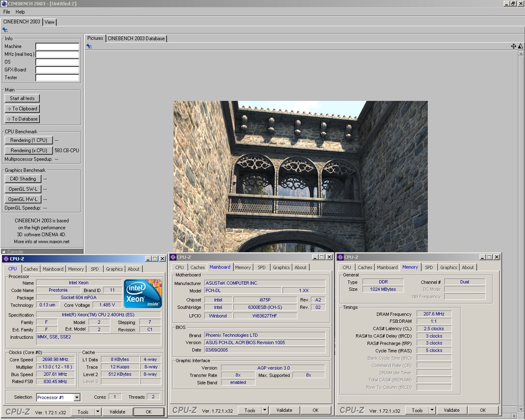This screenshot has height=420, width=525.
Task: Start the C4D Shading test
Action: pos(23,179)
